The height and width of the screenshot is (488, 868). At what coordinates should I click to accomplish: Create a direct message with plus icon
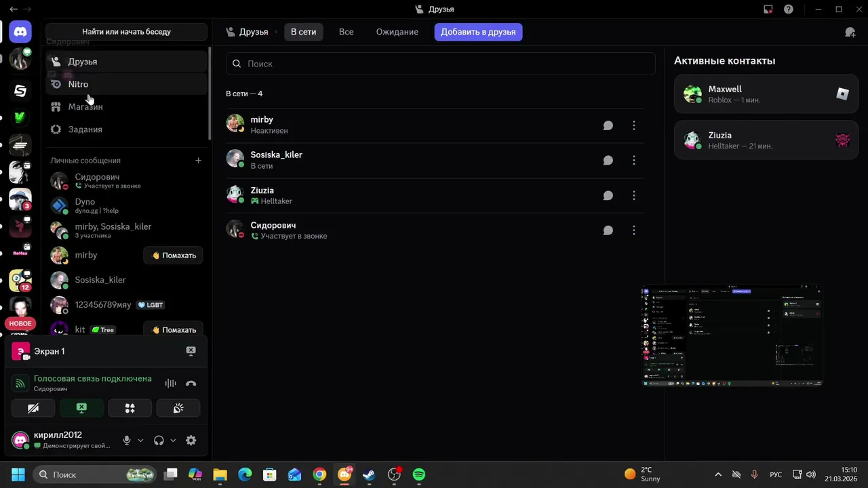coord(198,161)
